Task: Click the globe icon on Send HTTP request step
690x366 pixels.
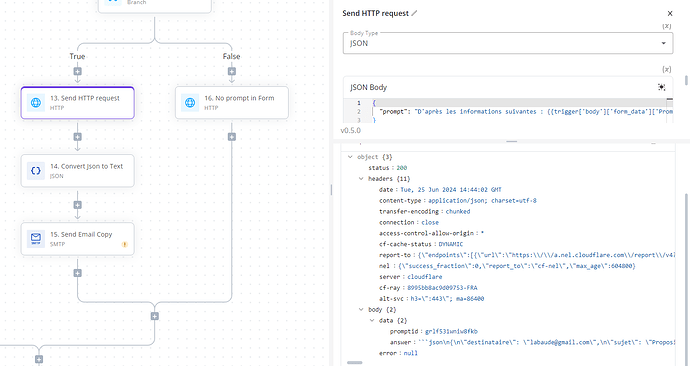Action: click(x=36, y=103)
